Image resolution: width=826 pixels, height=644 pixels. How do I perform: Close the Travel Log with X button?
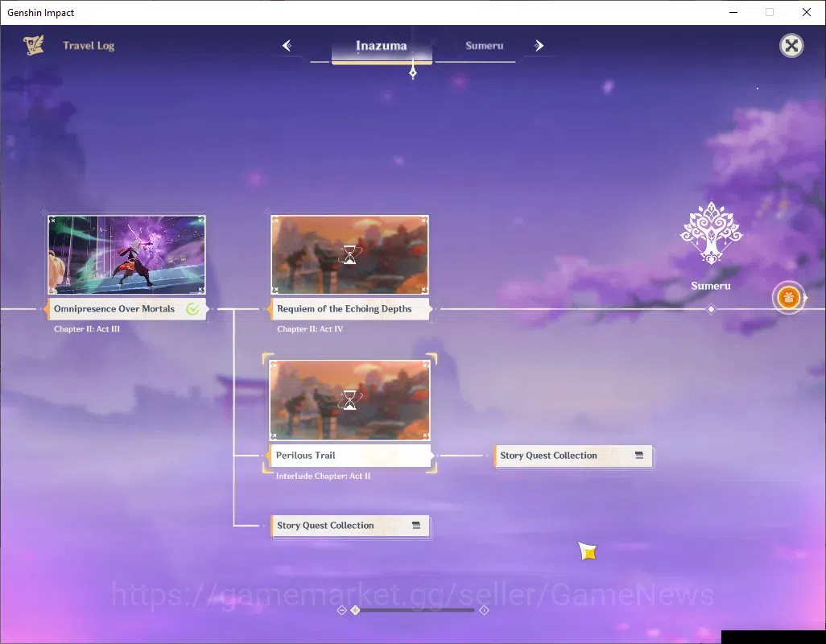pos(791,46)
